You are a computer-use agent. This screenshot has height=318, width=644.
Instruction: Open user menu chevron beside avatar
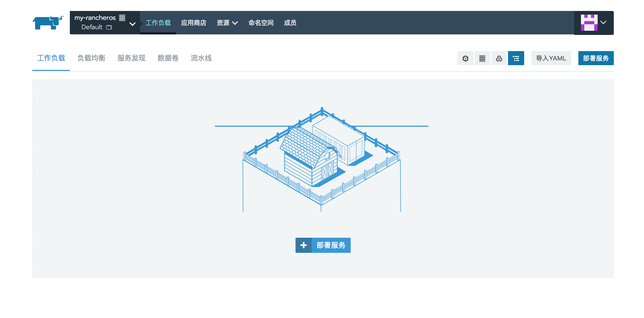pos(603,23)
